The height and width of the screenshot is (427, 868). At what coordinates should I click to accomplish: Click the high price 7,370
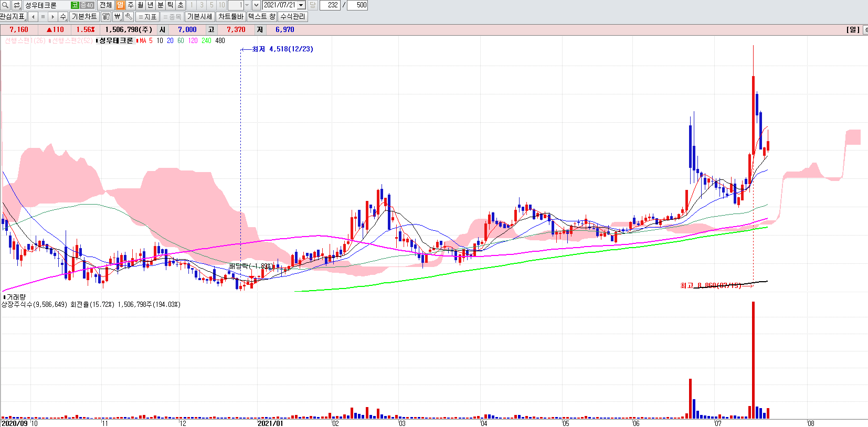click(x=236, y=30)
